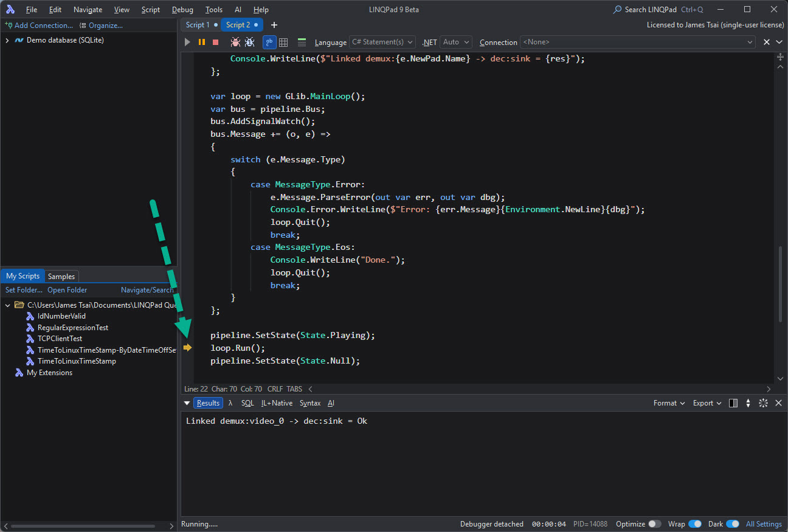The image size is (788, 532).
Task: Click Set Folder link
Action: click(24, 290)
